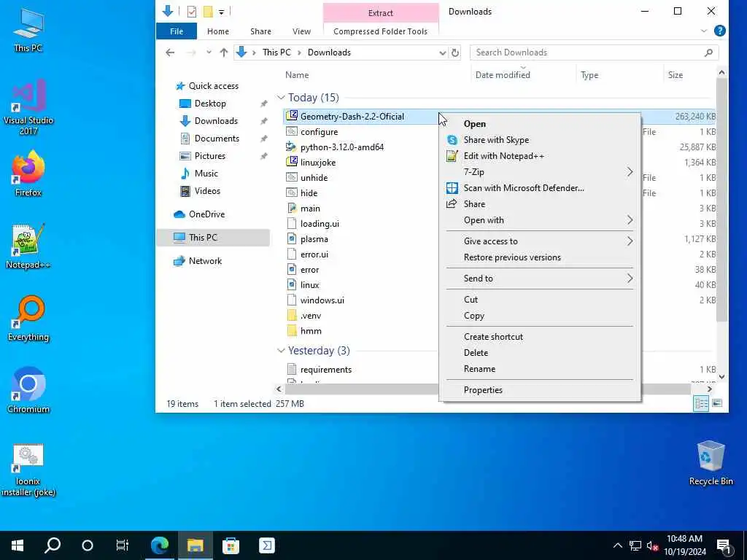The image size is (747, 560).
Task: Launch Firefox from the desktop
Action: coord(28,173)
